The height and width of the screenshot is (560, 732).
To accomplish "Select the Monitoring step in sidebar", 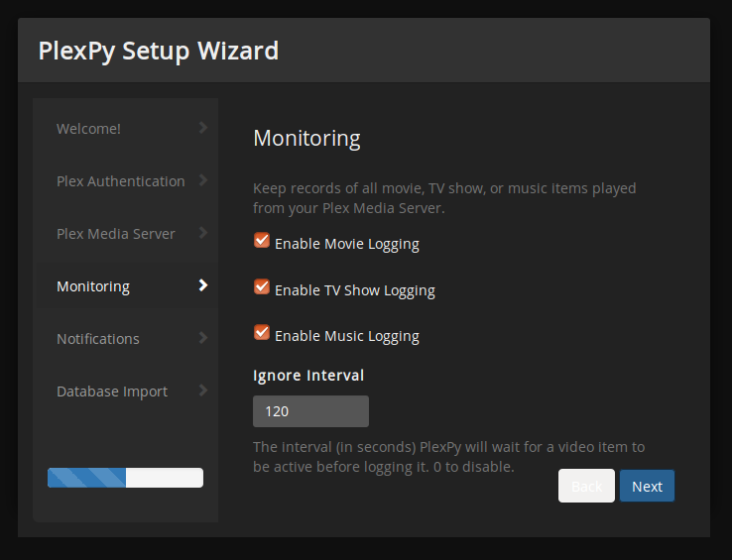I will click(126, 285).
